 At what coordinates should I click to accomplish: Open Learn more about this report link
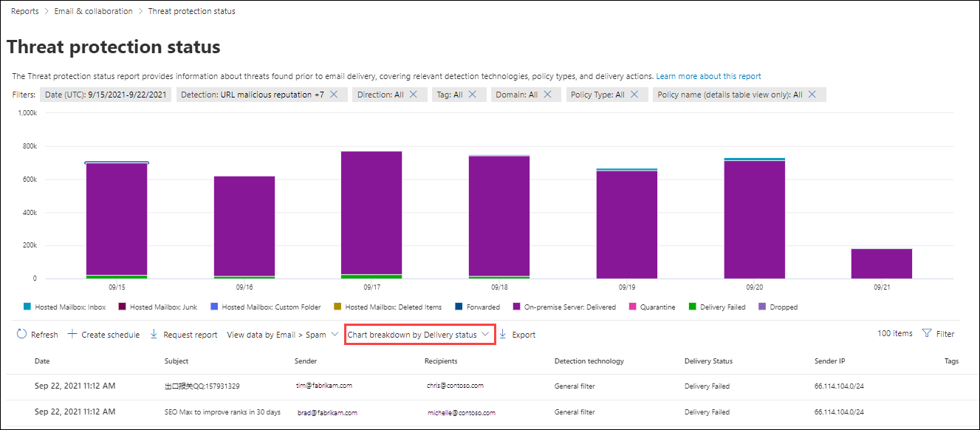708,76
